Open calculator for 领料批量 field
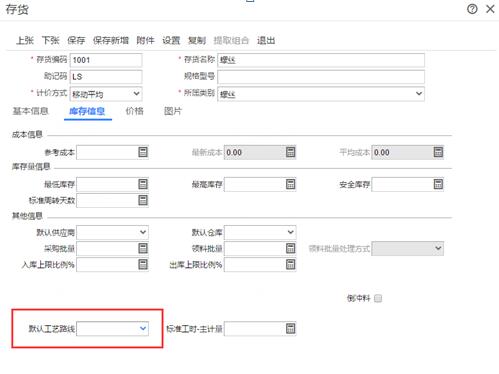This screenshot has height=374, width=499. click(291, 248)
